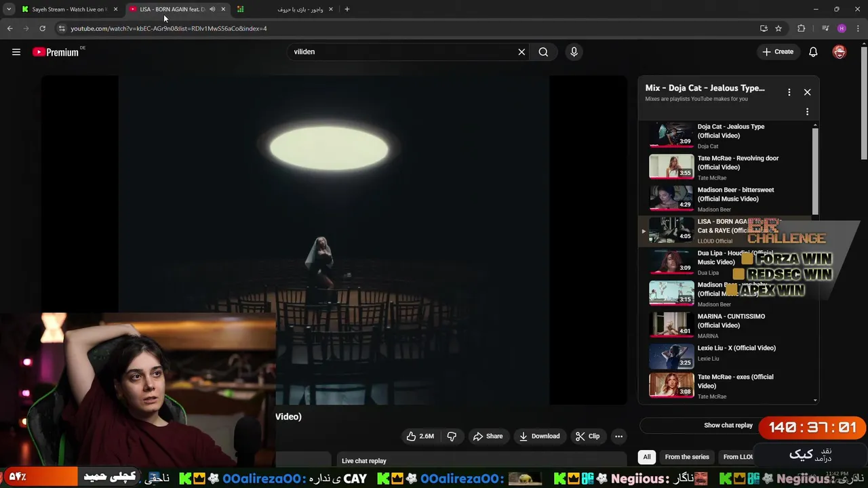
Task: Open browser profile avatar H
Action: pyautogui.click(x=842, y=28)
